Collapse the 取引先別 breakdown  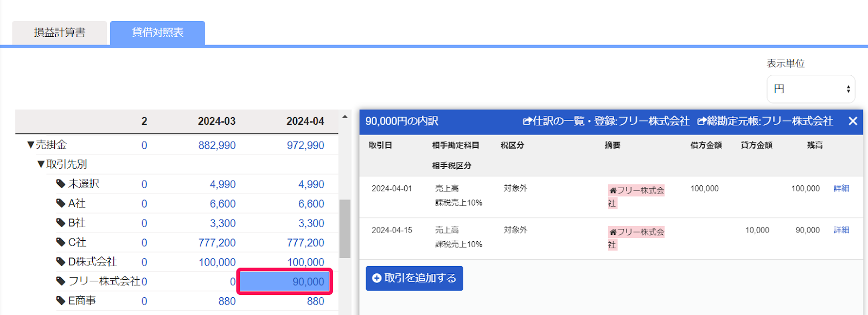(x=41, y=164)
